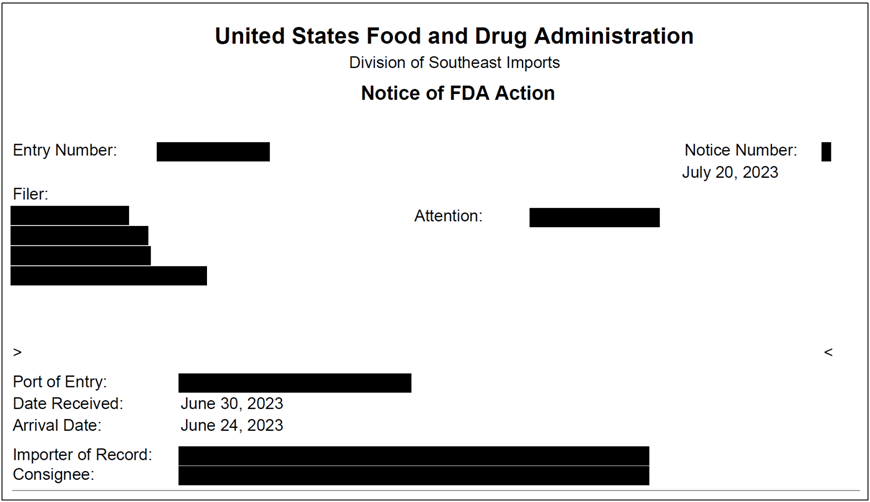Image resolution: width=870 pixels, height=502 pixels.
Task: Click the Date Received value June 30, 2023
Action: (232, 403)
